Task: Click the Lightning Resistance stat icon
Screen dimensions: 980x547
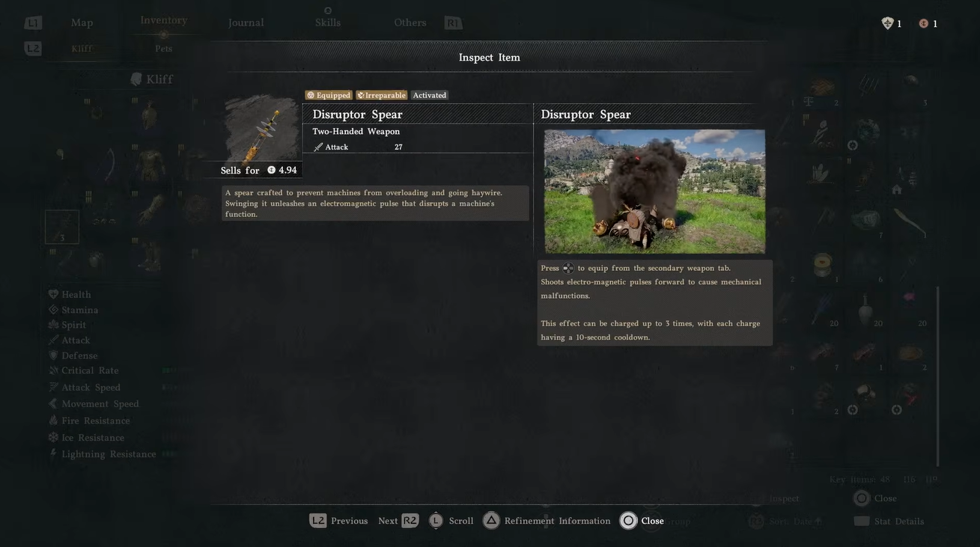Action: coord(53,453)
